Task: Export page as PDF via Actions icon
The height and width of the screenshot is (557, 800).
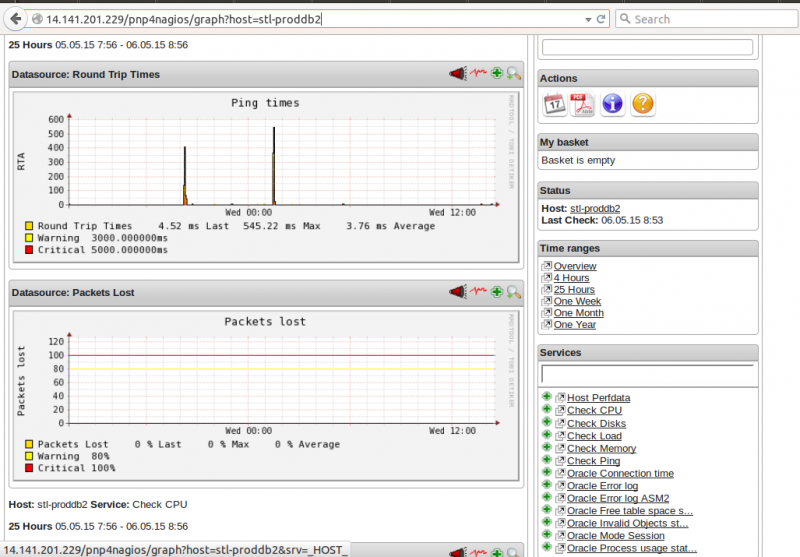Action: coord(582,105)
